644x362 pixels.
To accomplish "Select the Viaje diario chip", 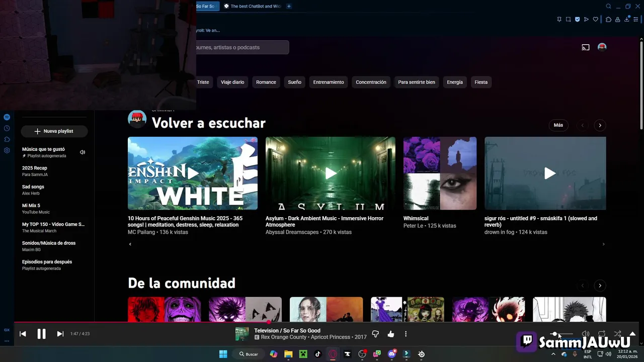I will [232, 82].
